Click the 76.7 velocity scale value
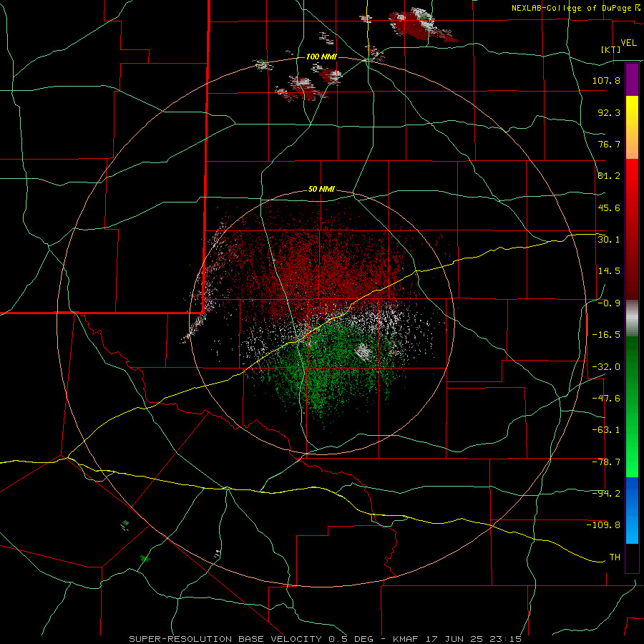Screen dimensions: 644x644 pos(609,144)
